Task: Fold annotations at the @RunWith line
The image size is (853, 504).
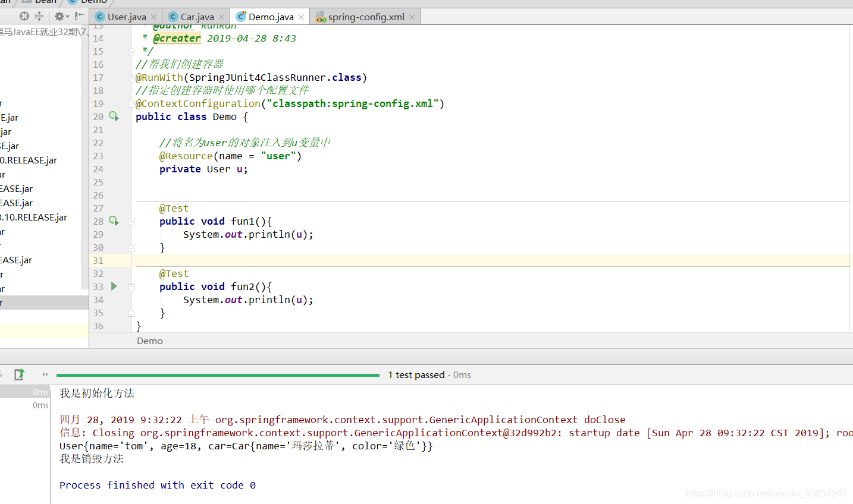Action: point(131,78)
